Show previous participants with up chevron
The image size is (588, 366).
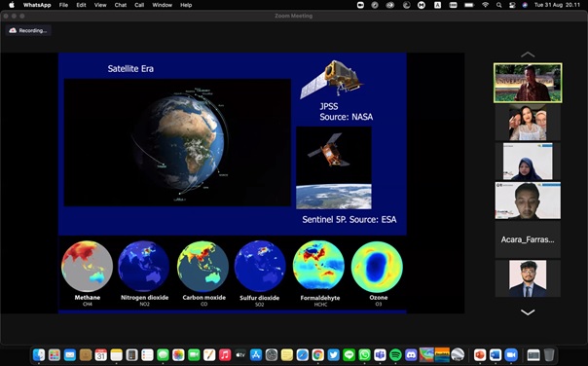point(528,55)
